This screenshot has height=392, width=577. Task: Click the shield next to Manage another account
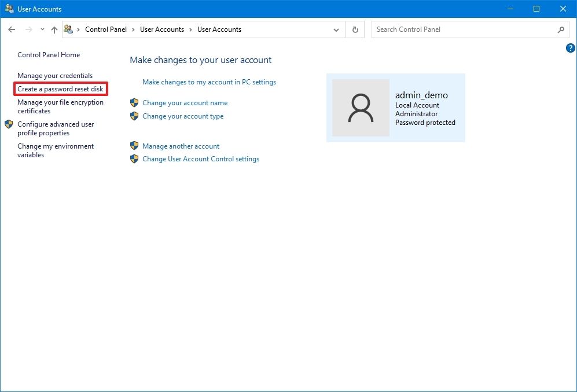tap(134, 146)
